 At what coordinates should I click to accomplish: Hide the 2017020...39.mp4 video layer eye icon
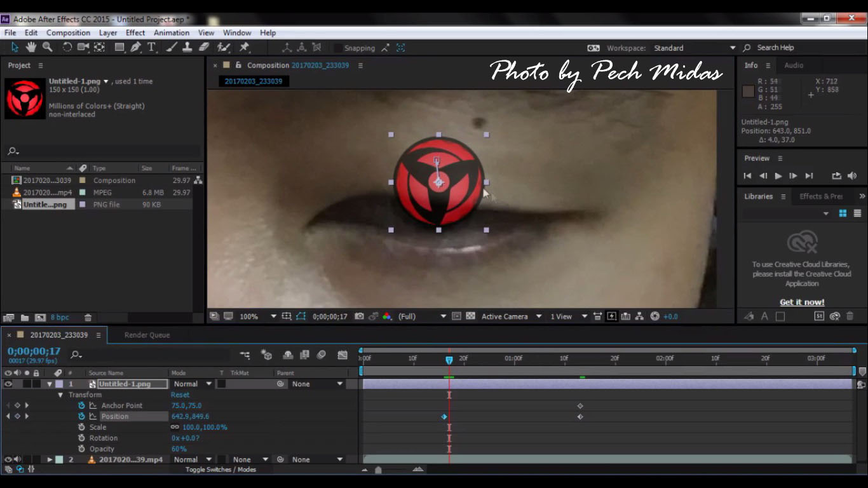[x=8, y=459]
